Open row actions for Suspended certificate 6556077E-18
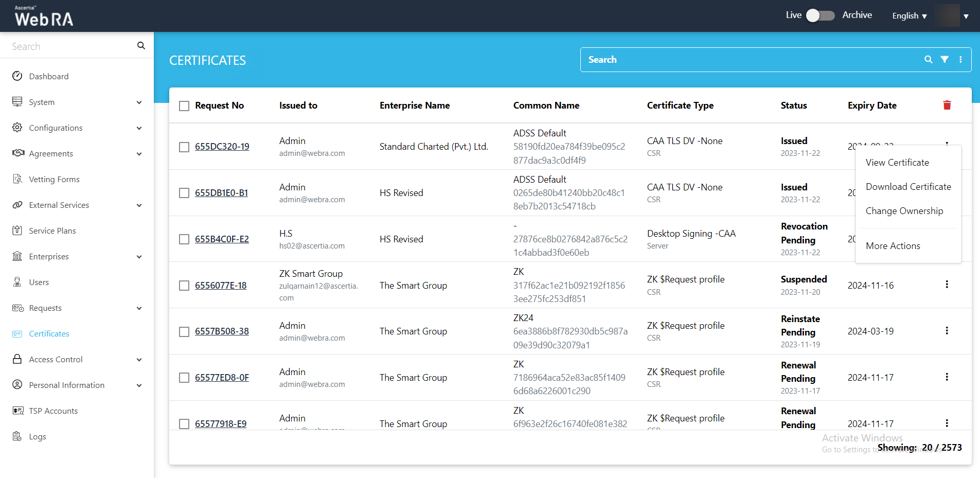 [x=947, y=285]
